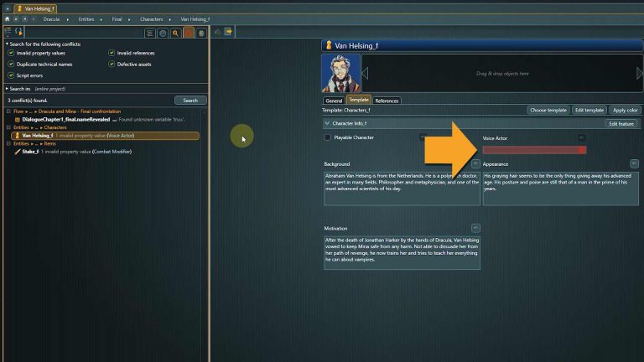Open the gray bin panel icon
The height and width of the screenshot is (362, 644).
[x=201, y=34]
